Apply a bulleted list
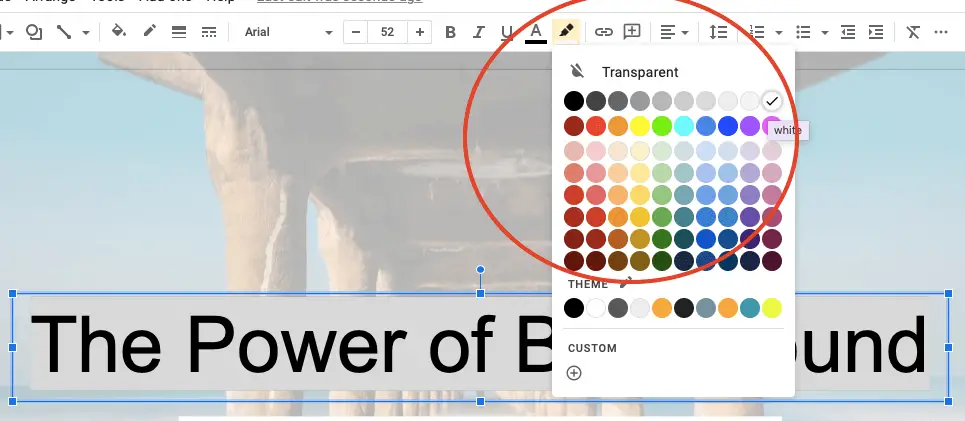This screenshot has width=965, height=421. click(x=803, y=32)
